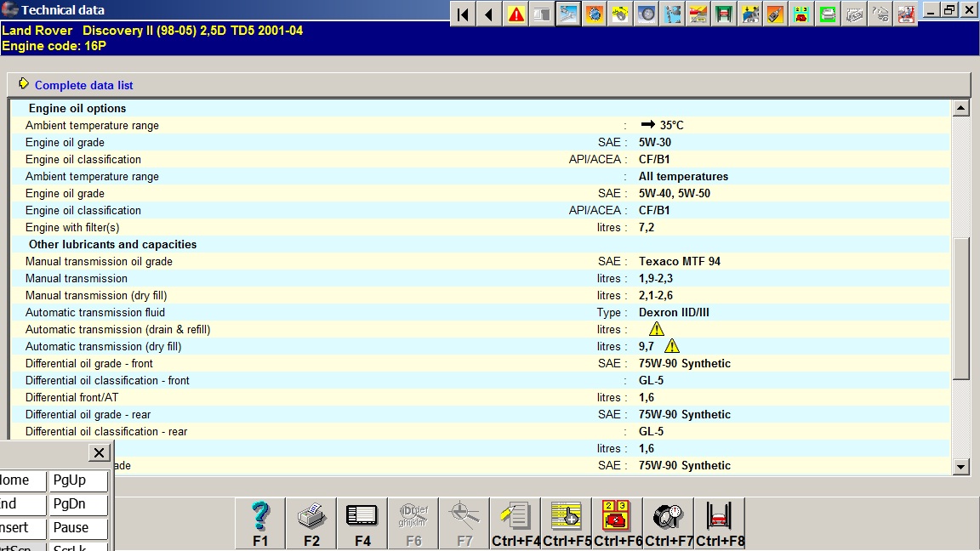Image resolution: width=980 pixels, height=551 pixels.
Task: Open the Ctrl+F4 notes editor button
Action: (x=516, y=523)
